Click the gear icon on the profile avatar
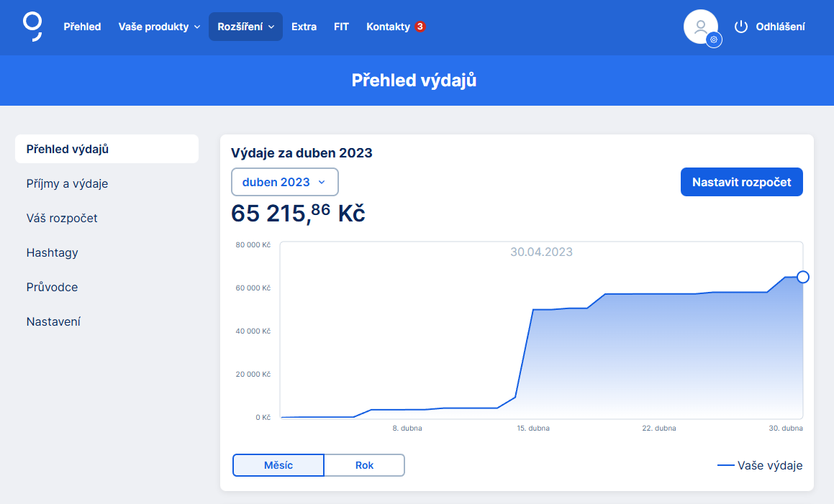834x504 pixels. pos(713,40)
